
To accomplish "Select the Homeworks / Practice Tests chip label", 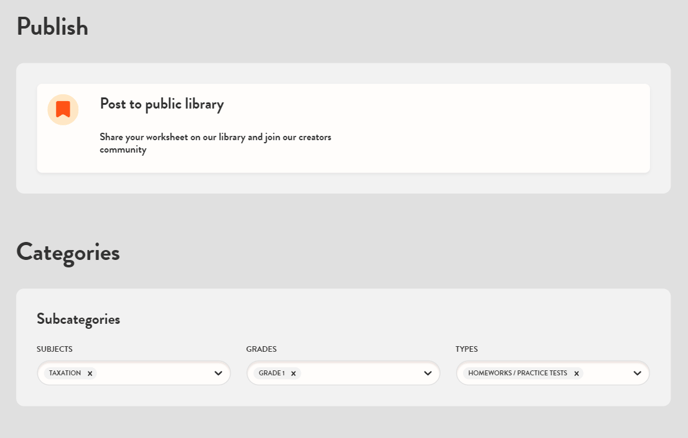I will (517, 373).
